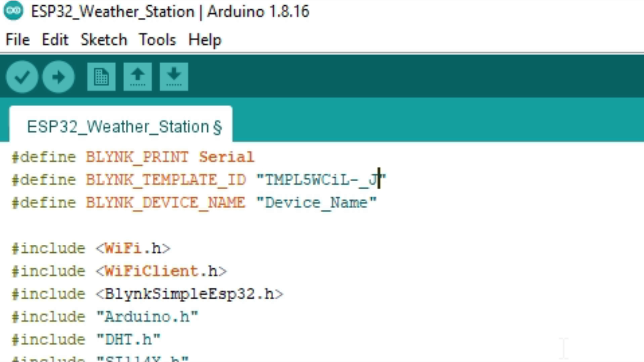Open the Edit menu
Image resolution: width=644 pixels, height=362 pixels.
click(55, 40)
